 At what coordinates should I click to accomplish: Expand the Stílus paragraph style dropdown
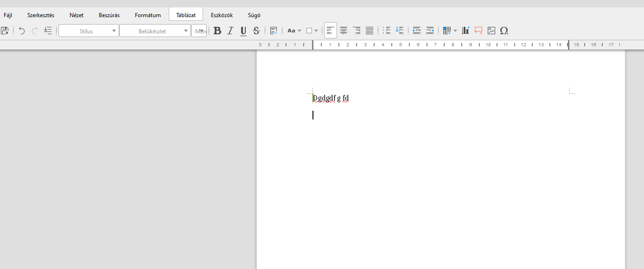tap(114, 31)
